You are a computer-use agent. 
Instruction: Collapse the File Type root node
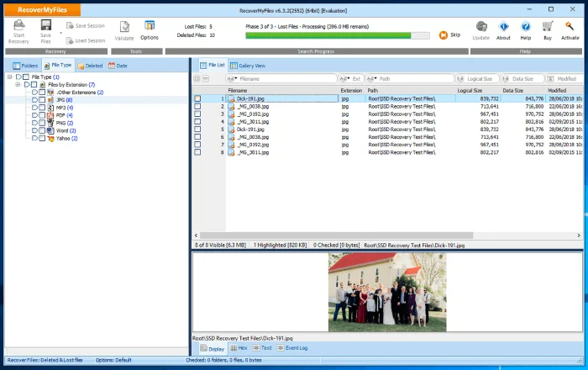tap(8, 77)
